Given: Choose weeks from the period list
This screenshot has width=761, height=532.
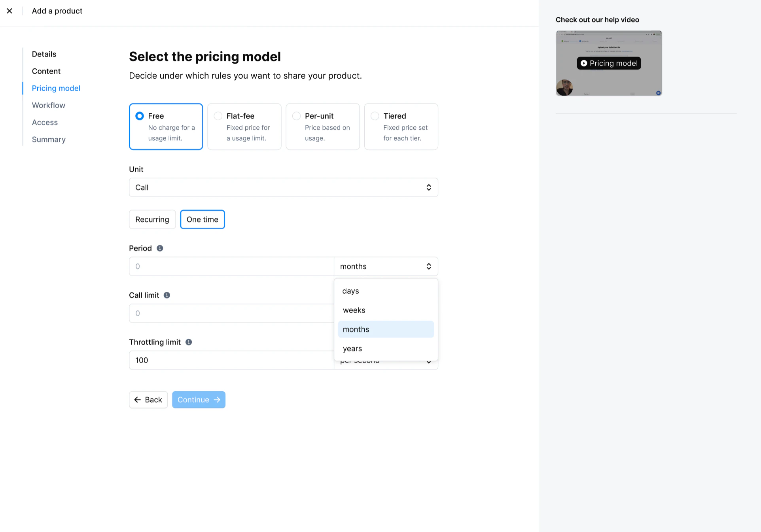Looking at the screenshot, I should (354, 310).
